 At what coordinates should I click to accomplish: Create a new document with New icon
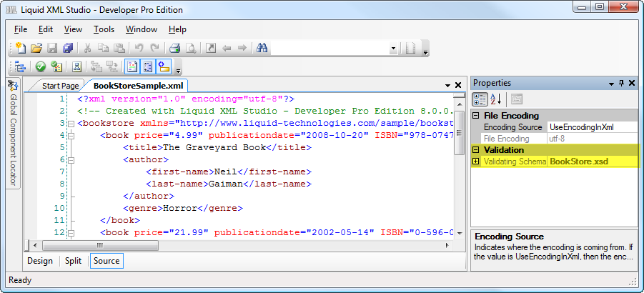20,49
